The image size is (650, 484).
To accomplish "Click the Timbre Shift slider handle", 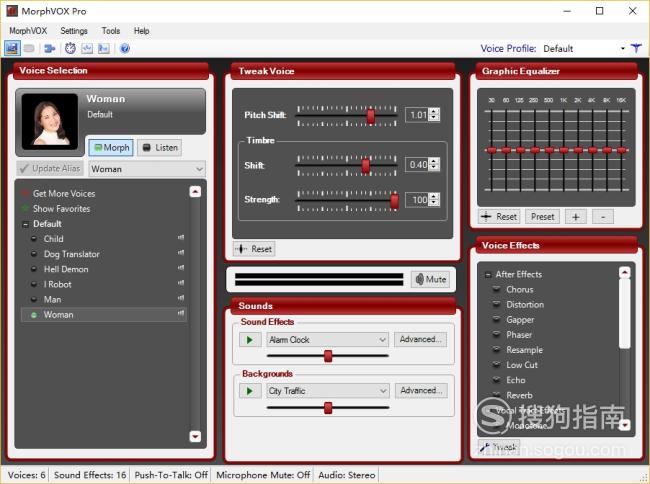I will click(x=366, y=166).
